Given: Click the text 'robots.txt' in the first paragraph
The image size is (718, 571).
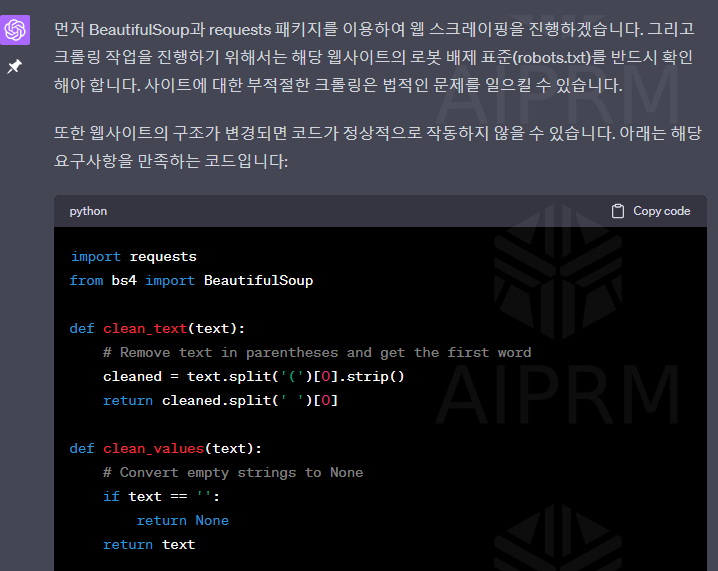Looking at the screenshot, I should [552, 57].
